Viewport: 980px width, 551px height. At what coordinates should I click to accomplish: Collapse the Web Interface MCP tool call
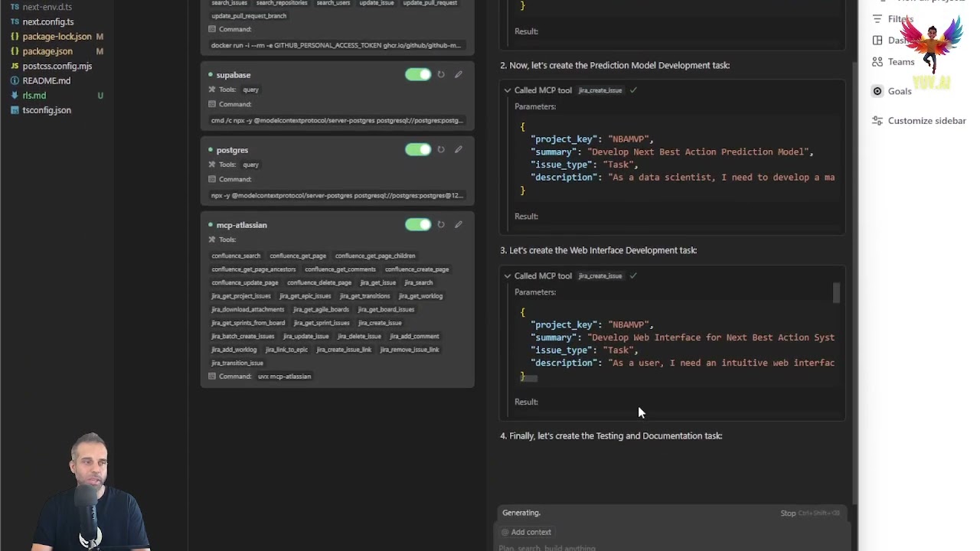[508, 275]
